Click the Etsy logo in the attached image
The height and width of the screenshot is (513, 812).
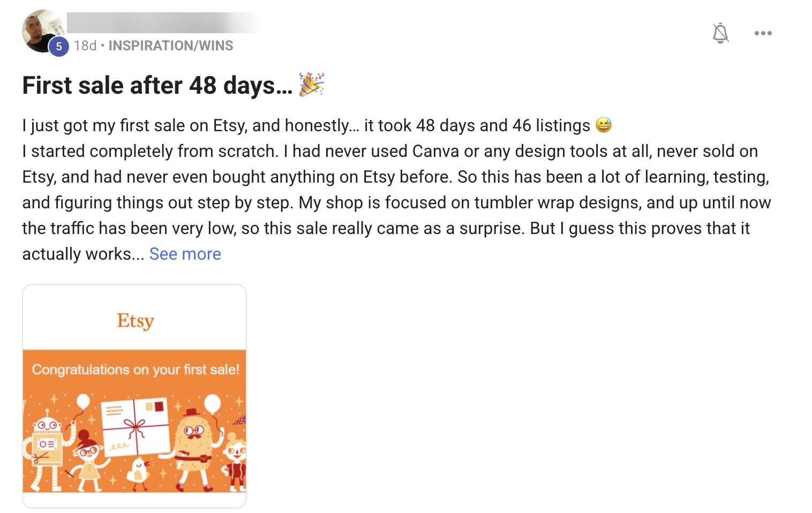point(134,320)
